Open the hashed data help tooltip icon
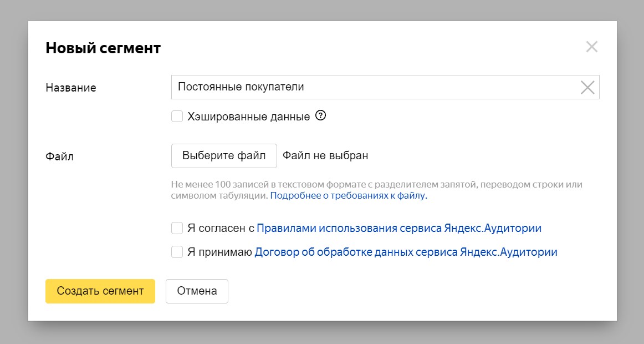 [320, 116]
